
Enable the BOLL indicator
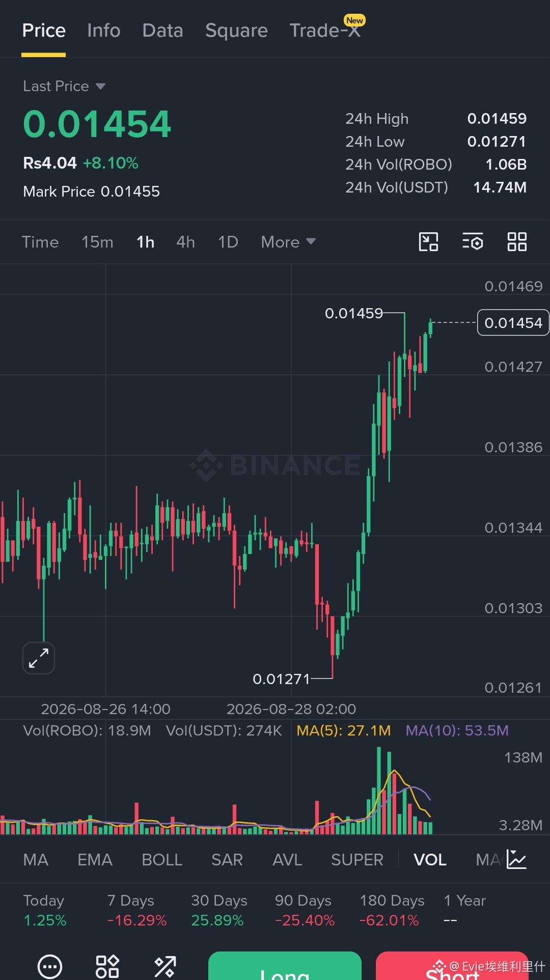click(162, 860)
